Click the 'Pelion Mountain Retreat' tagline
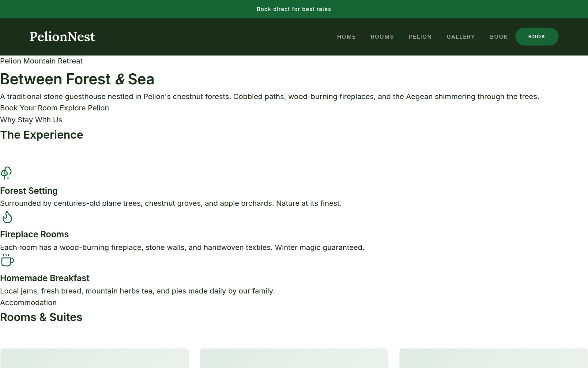 tap(41, 61)
